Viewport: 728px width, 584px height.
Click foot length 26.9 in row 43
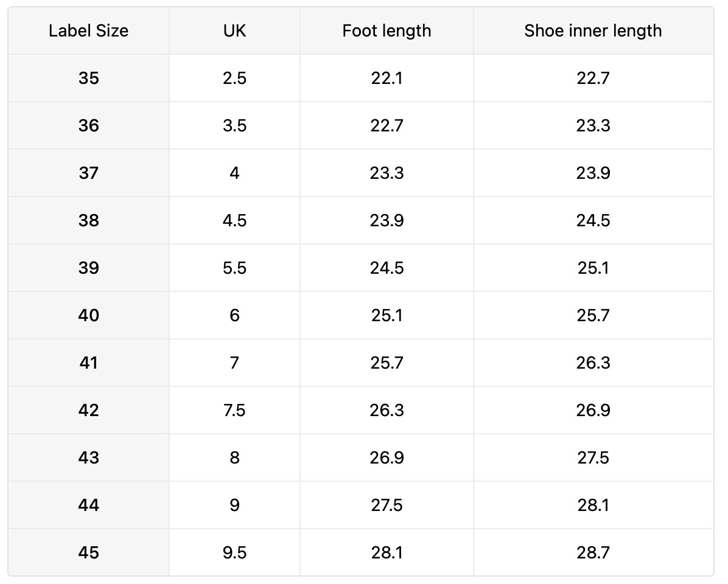tap(387, 458)
